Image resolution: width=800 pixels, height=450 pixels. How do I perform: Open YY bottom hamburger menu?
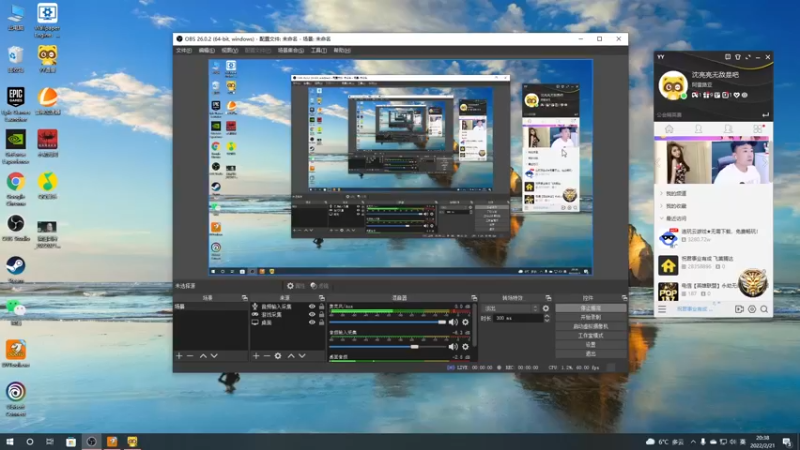tap(662, 309)
